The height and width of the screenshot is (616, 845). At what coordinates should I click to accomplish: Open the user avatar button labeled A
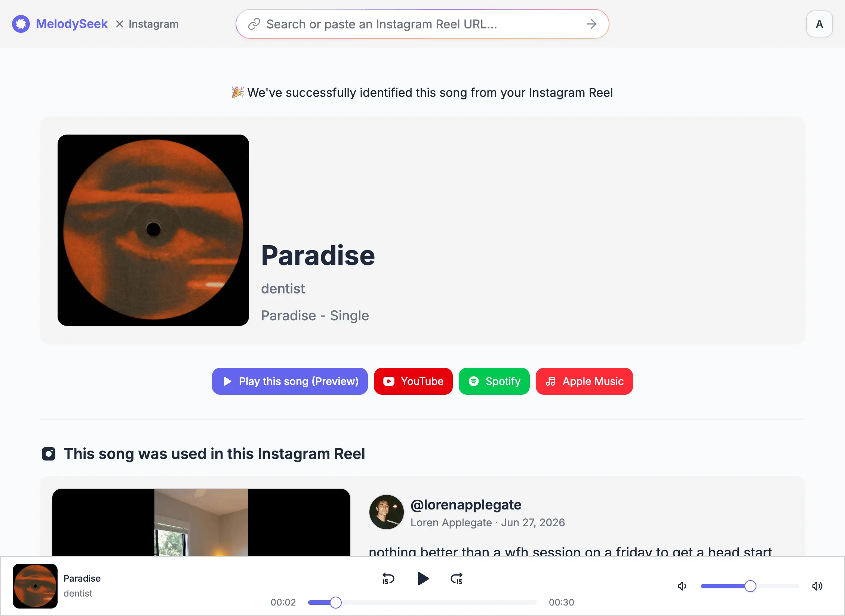coord(819,24)
